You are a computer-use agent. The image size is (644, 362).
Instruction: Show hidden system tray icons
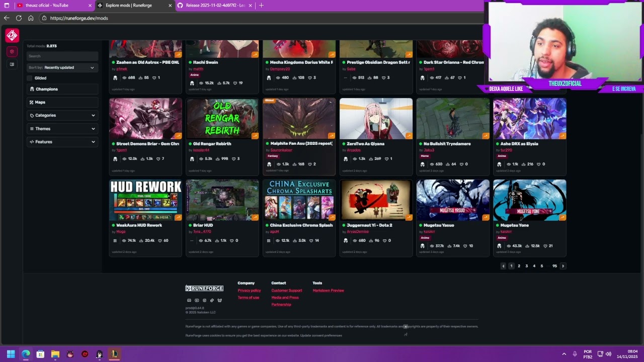pyautogui.click(x=564, y=354)
